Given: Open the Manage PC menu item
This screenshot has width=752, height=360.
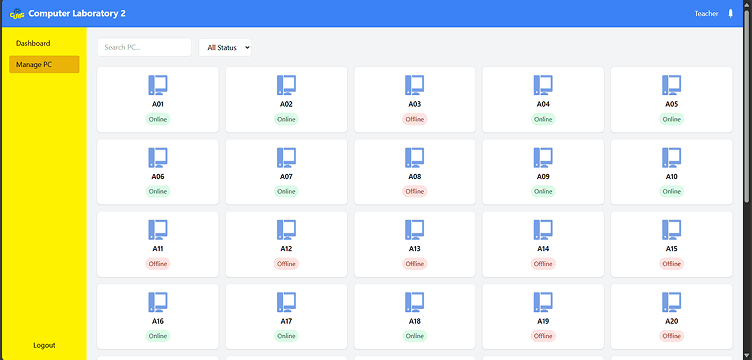Looking at the screenshot, I should click(44, 64).
